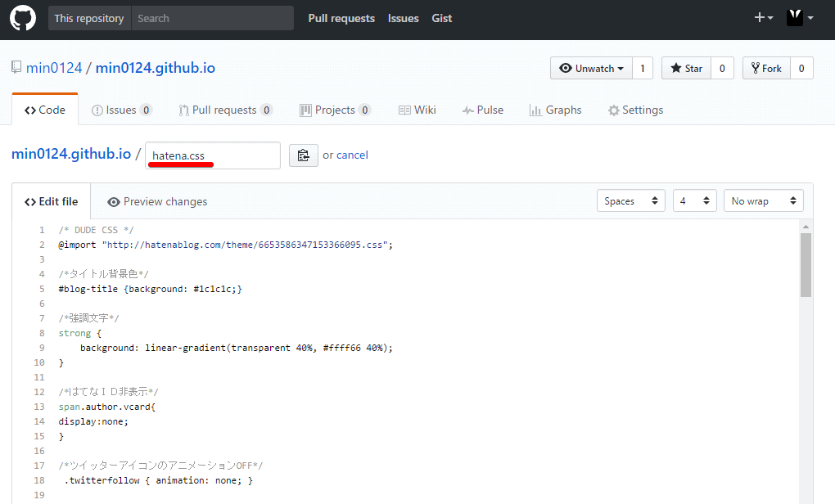Click the strong selector line

pos(80,333)
